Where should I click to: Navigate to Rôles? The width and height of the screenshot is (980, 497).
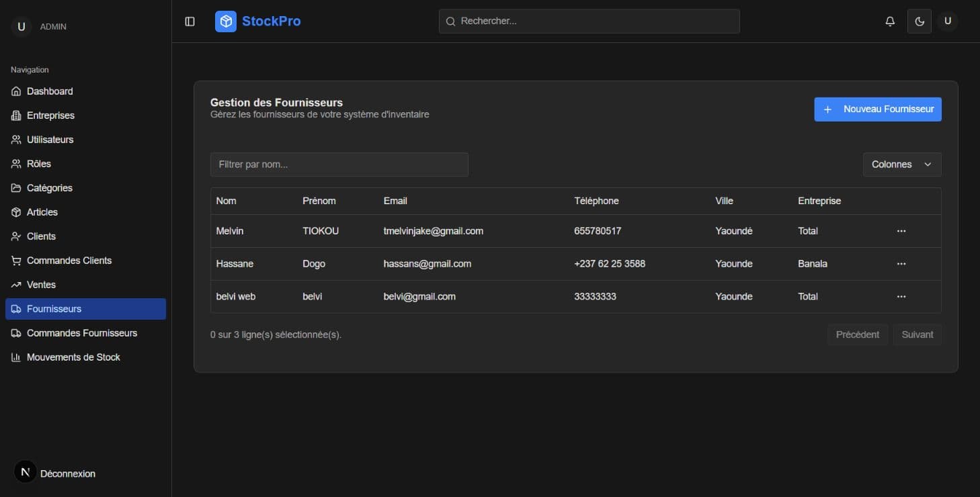pos(85,164)
